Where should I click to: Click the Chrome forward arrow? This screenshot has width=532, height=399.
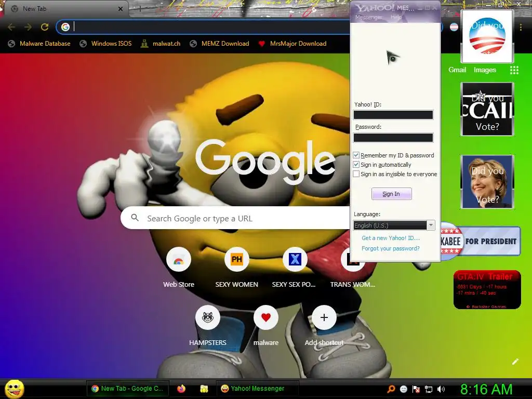click(x=28, y=27)
